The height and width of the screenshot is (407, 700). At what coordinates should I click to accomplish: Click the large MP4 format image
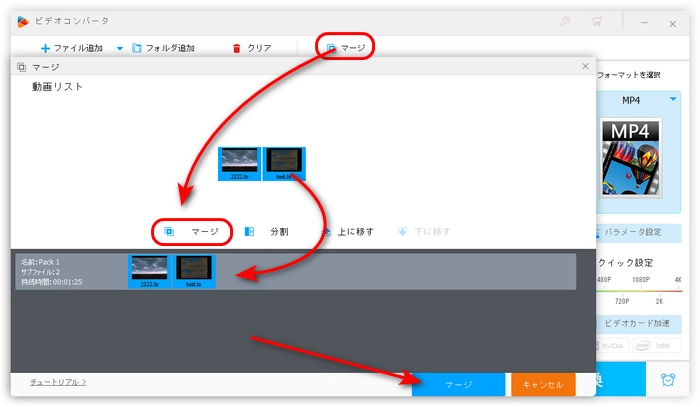click(x=630, y=158)
